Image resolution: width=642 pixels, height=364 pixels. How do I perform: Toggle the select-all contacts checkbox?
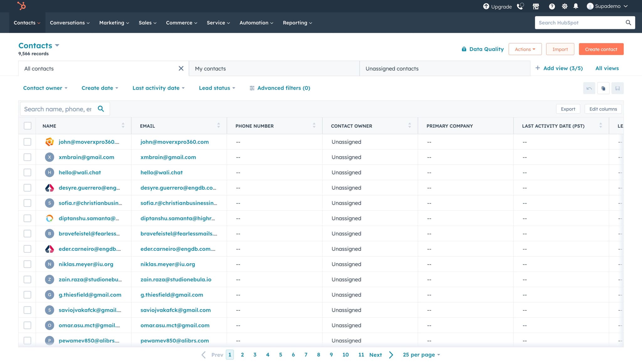point(28,126)
